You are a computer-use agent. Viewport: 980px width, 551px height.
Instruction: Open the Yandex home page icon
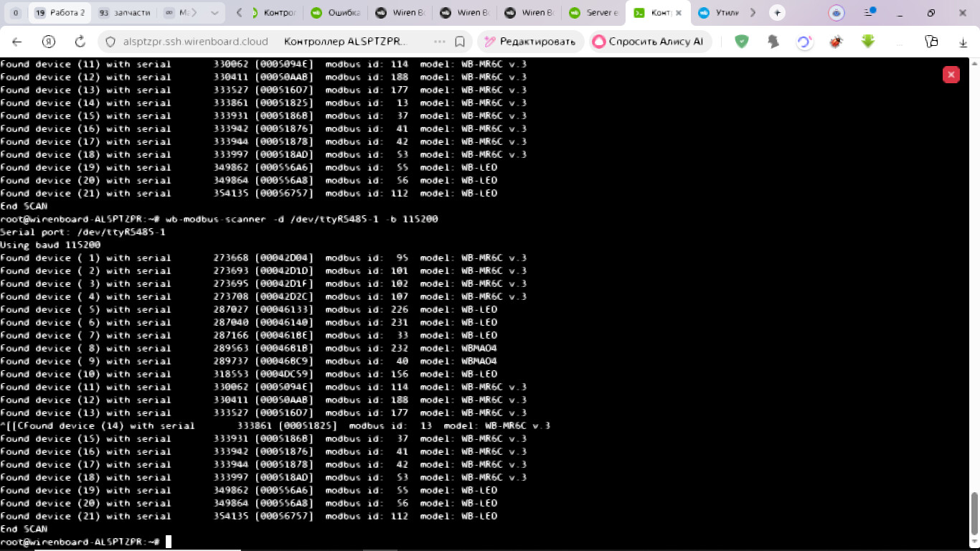coord(49,42)
